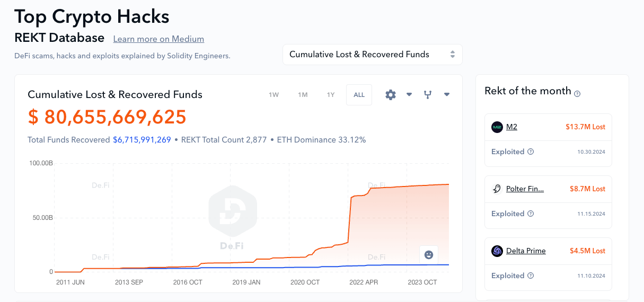The image size is (644, 302).
Task: Click the Cumulative Lost & Recovered Funds chart title
Action: 115,95
